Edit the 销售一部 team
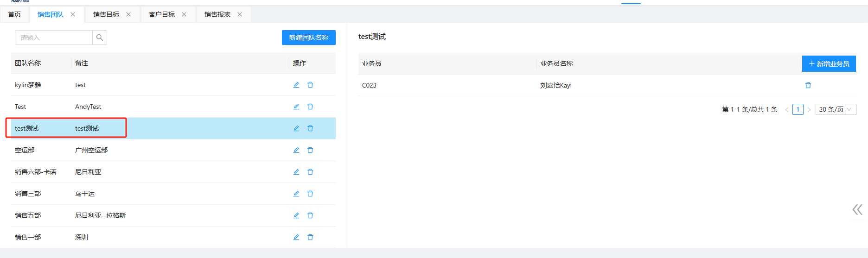Screen dimensions: 868x258 296,237
